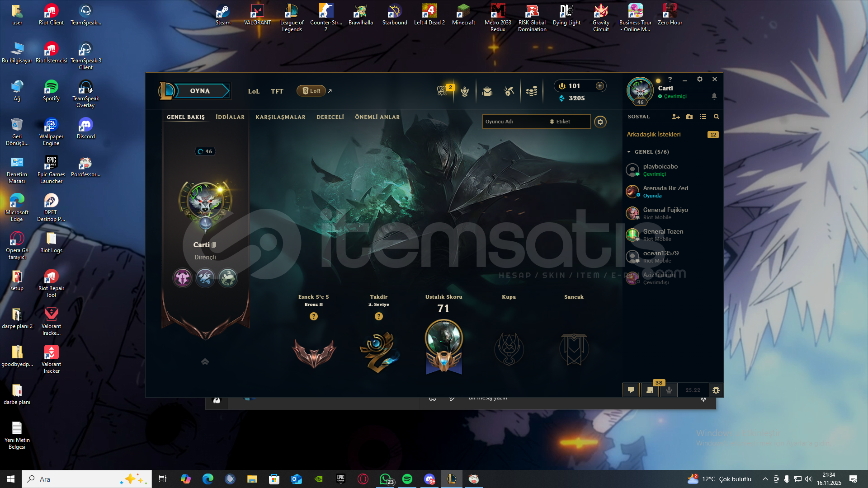Collapse the profile banner using the up chevron

(205, 361)
